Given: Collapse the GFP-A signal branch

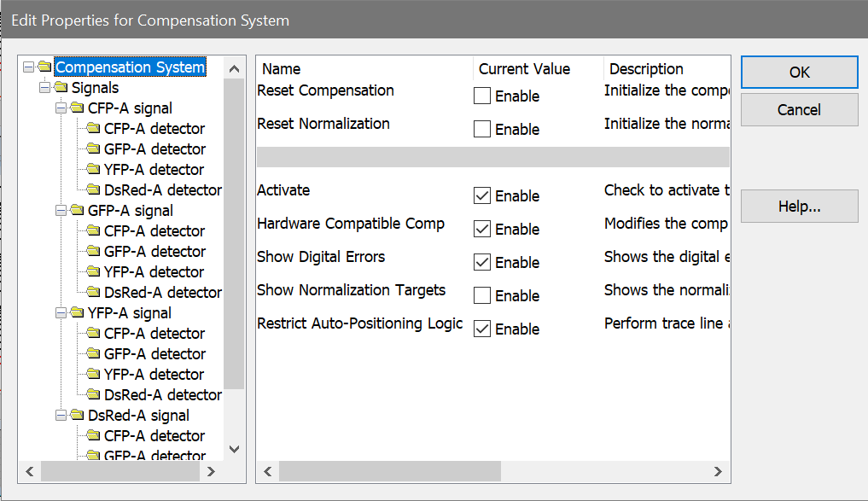Looking at the screenshot, I should [x=61, y=211].
